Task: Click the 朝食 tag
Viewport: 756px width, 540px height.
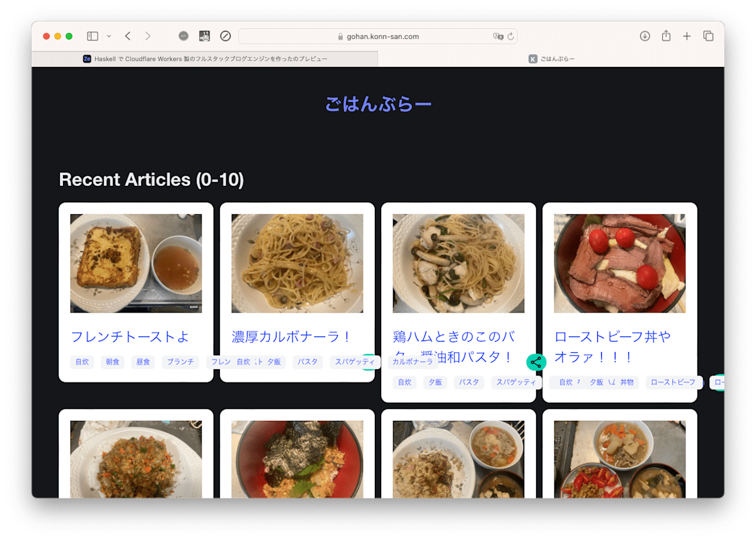Action: pos(113,362)
